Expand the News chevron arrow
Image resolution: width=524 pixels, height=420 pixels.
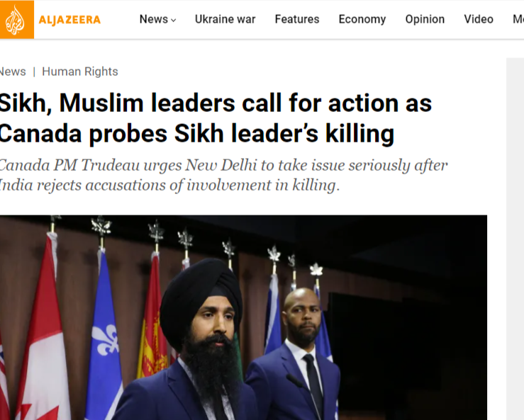point(174,21)
